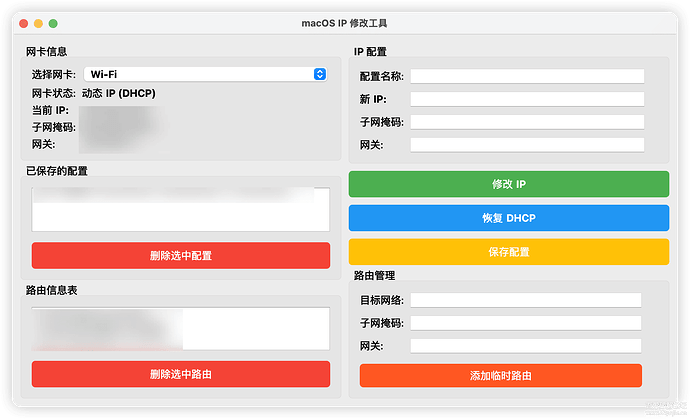This screenshot has width=690, height=419.
Task: Click the blue 恢复 DHCP button
Action: pyautogui.click(x=509, y=218)
